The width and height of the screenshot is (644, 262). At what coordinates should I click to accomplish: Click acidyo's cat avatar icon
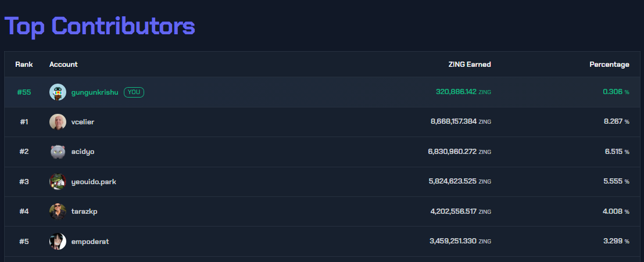click(58, 152)
